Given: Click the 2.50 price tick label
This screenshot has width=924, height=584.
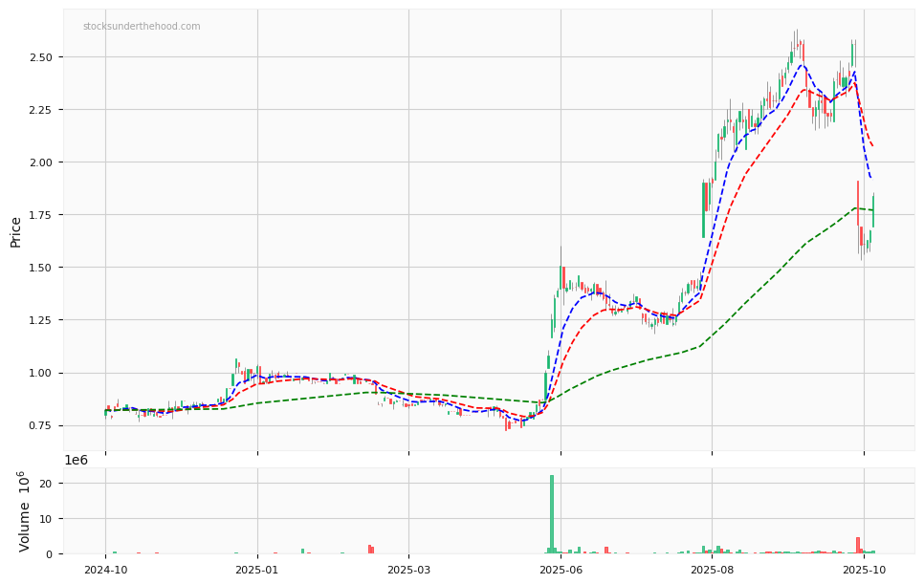Looking at the screenshot, I should click(42, 57).
